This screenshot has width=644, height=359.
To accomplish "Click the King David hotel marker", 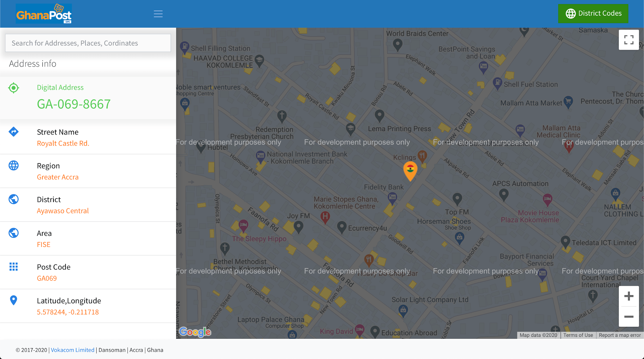I will (360, 330).
